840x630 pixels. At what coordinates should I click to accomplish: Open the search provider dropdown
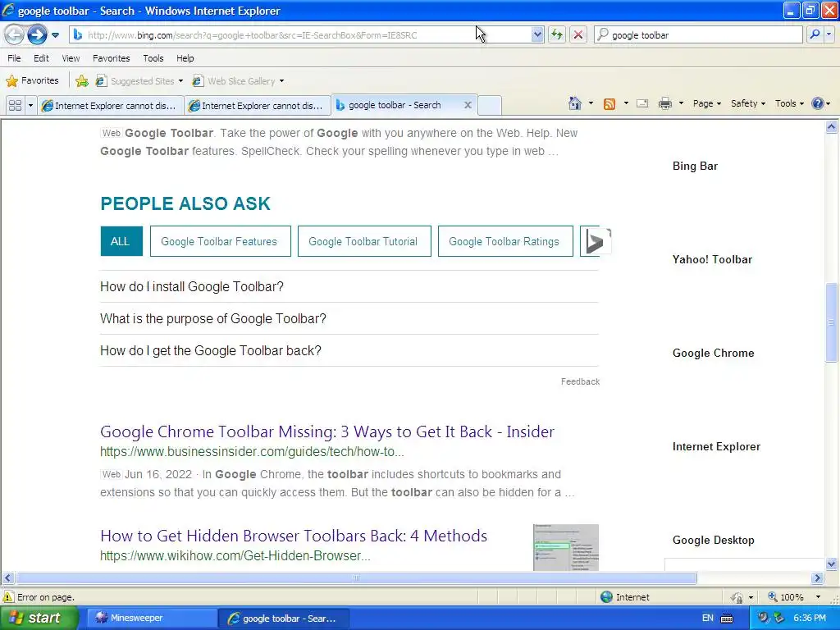point(829,35)
